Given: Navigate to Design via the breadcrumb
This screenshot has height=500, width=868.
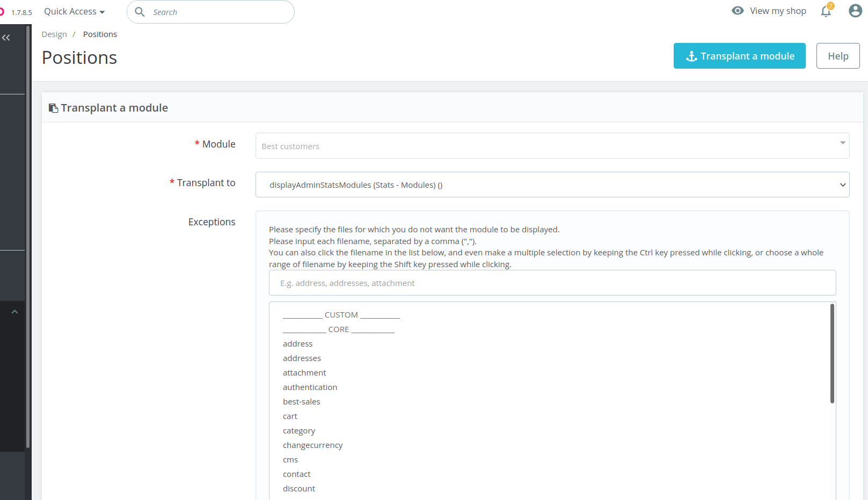Looking at the screenshot, I should pos(54,34).
